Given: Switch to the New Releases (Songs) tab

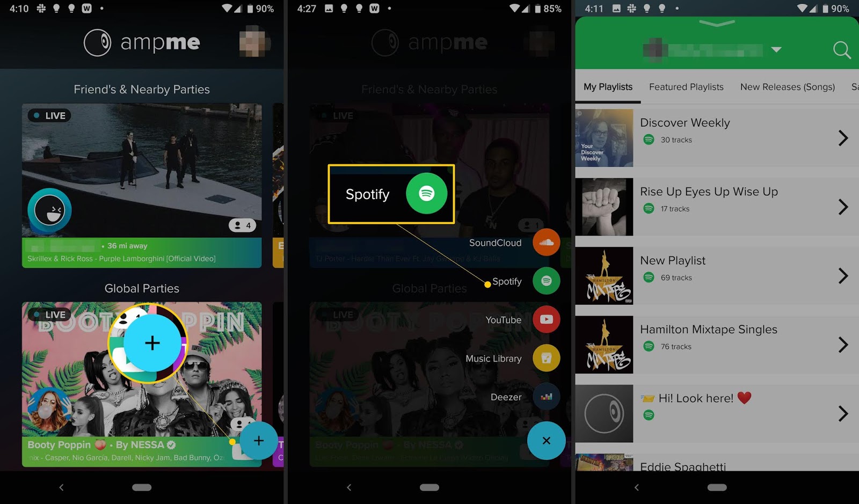Looking at the screenshot, I should [x=788, y=87].
